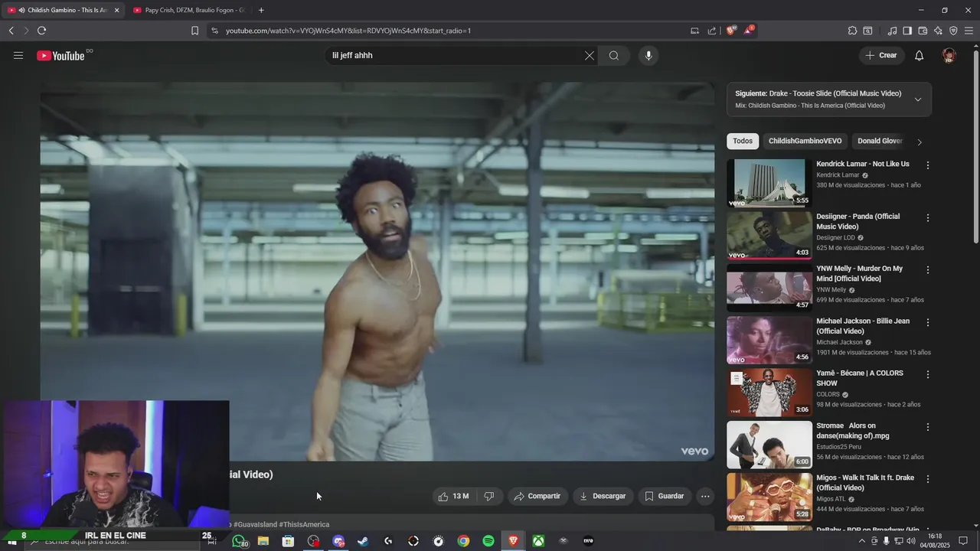Screen dimensions: 980x551
Task: Open Stromae Alors on danse thumbnail
Action: pos(769,445)
